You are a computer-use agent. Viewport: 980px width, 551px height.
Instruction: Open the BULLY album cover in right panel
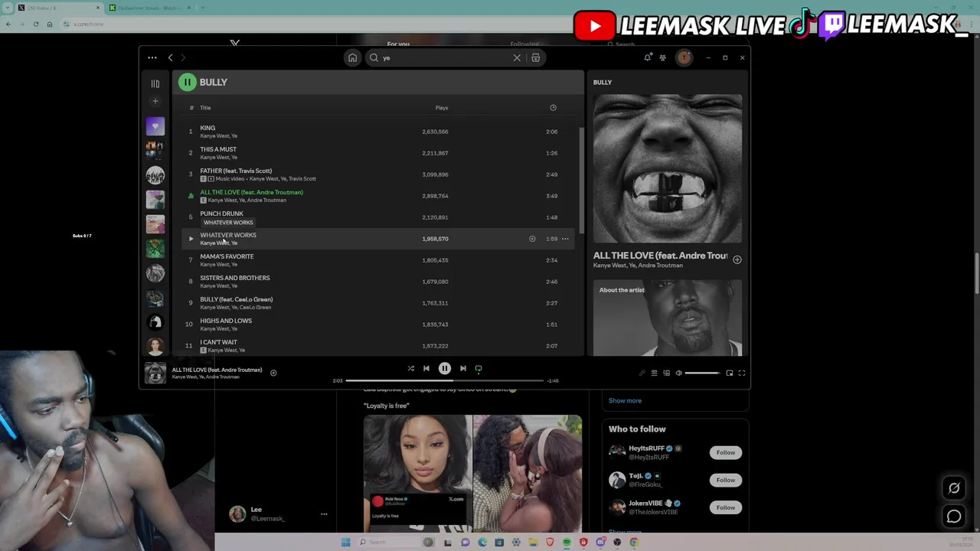[668, 168]
